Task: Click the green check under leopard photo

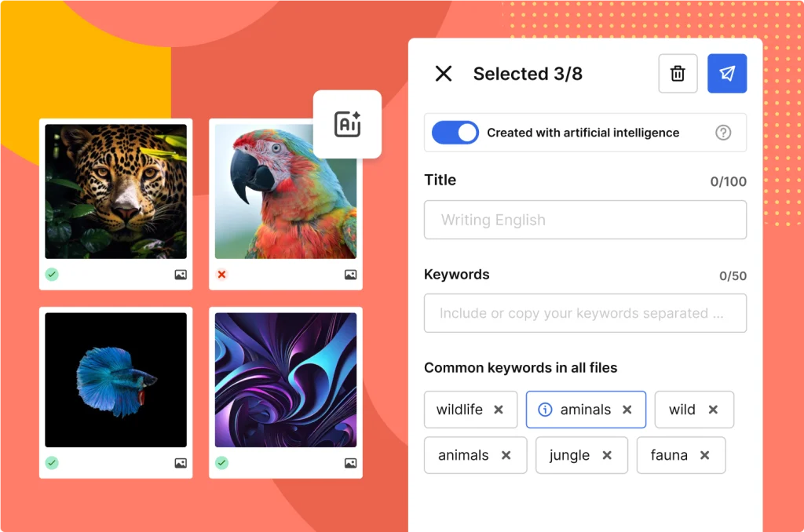Action: coord(52,275)
